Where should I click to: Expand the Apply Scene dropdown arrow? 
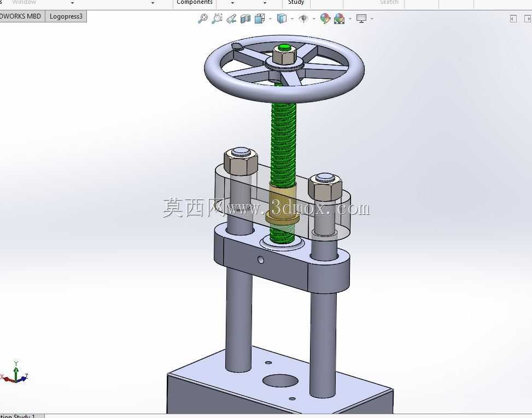point(350,19)
